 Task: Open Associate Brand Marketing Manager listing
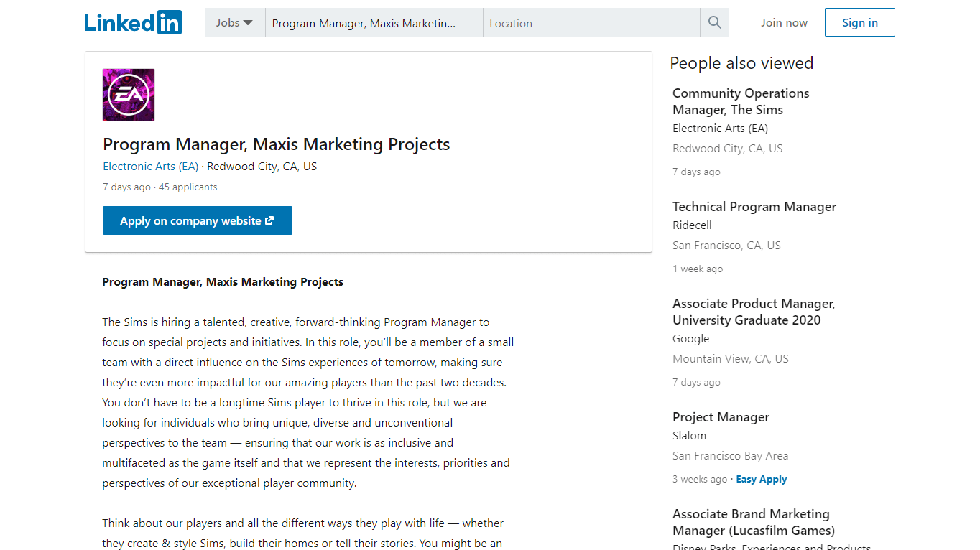(x=754, y=522)
